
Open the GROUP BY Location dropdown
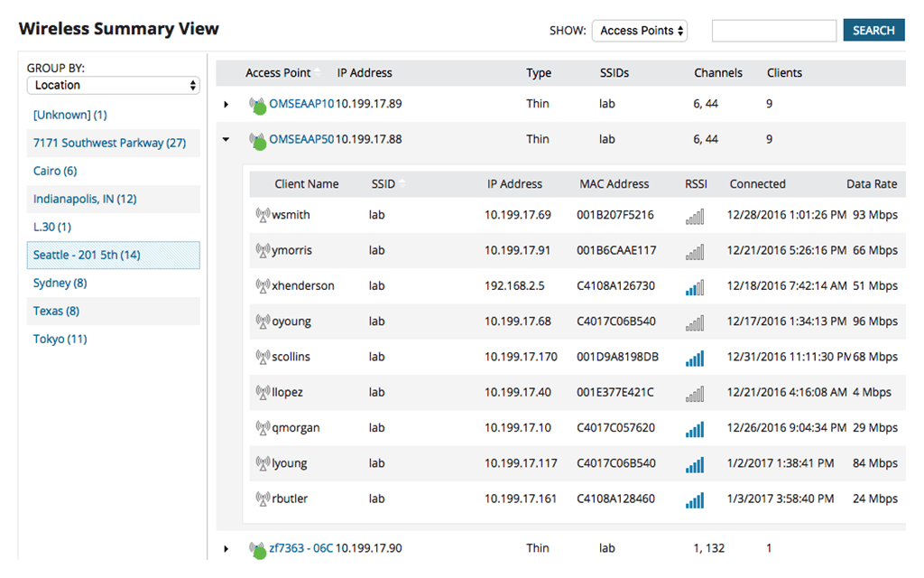click(113, 84)
